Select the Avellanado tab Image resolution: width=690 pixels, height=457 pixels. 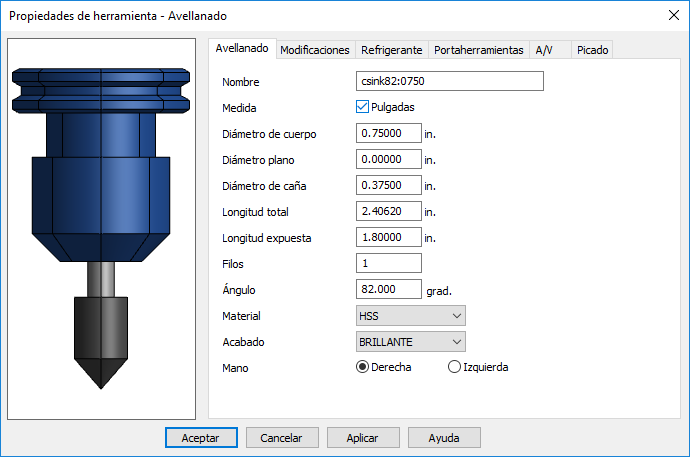click(x=242, y=48)
